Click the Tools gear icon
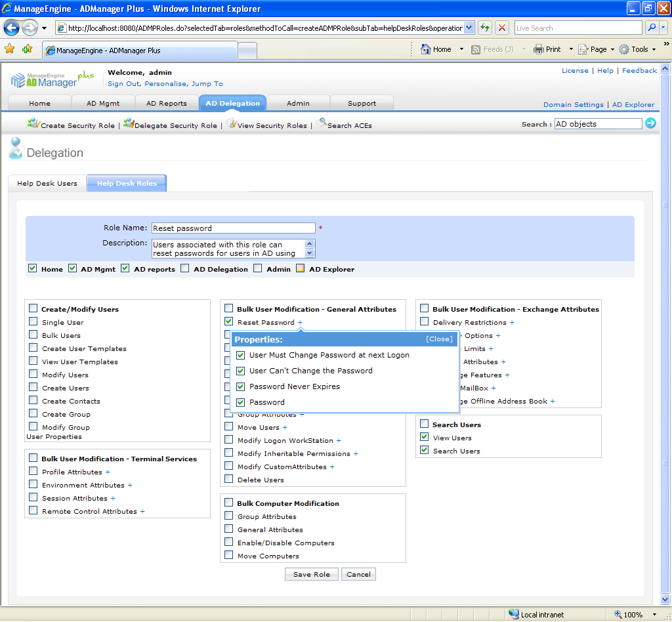 (x=624, y=49)
